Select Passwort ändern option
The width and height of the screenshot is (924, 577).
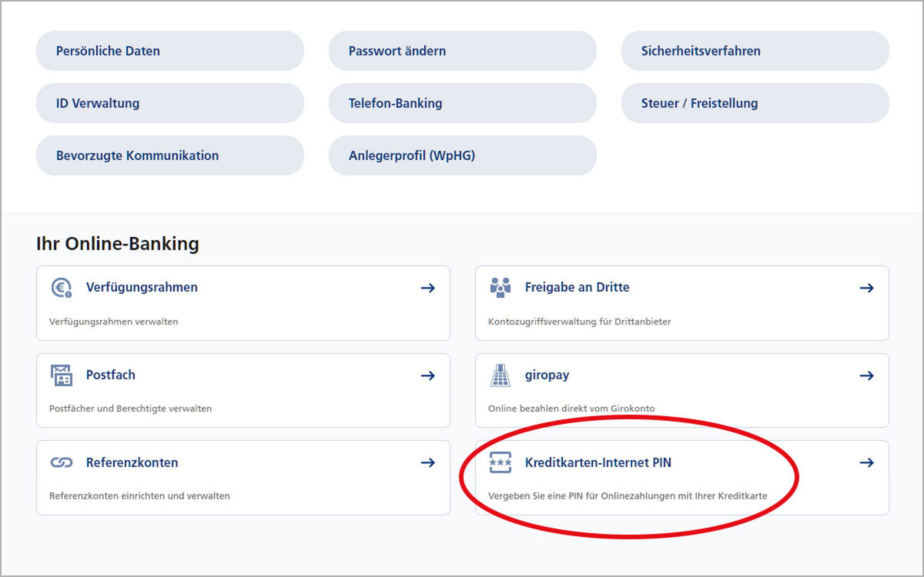[462, 51]
